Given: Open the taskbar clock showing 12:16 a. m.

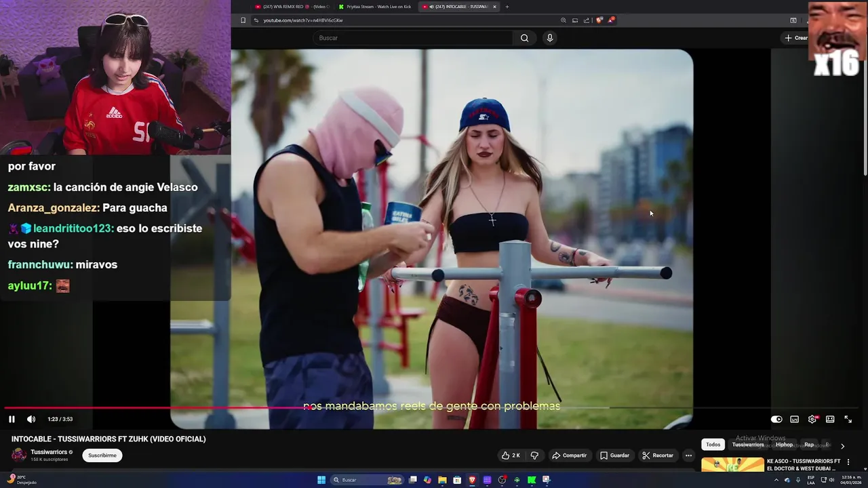Looking at the screenshot, I should pos(851,480).
